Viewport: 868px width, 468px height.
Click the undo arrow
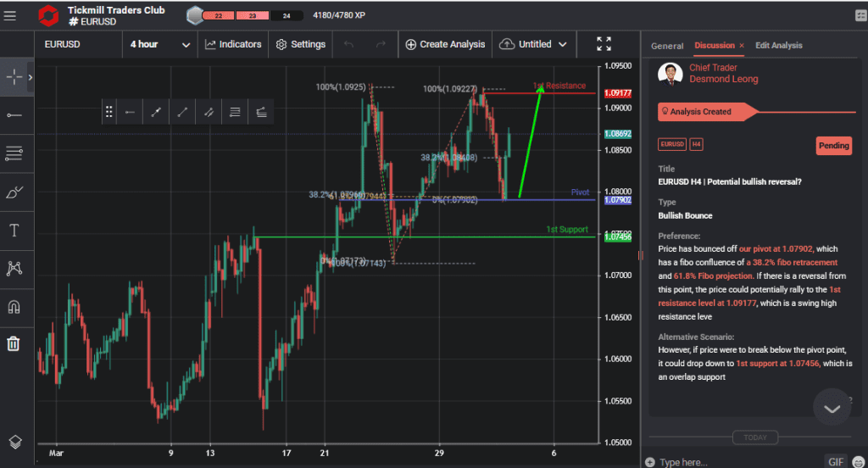pyautogui.click(x=348, y=44)
